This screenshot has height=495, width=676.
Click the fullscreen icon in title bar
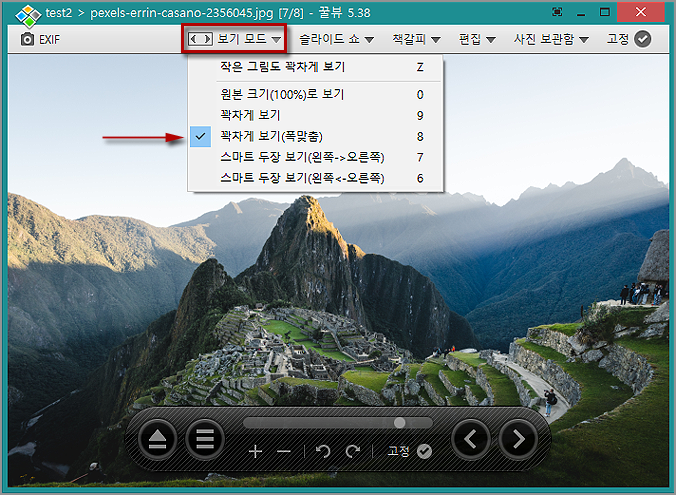pos(557,12)
